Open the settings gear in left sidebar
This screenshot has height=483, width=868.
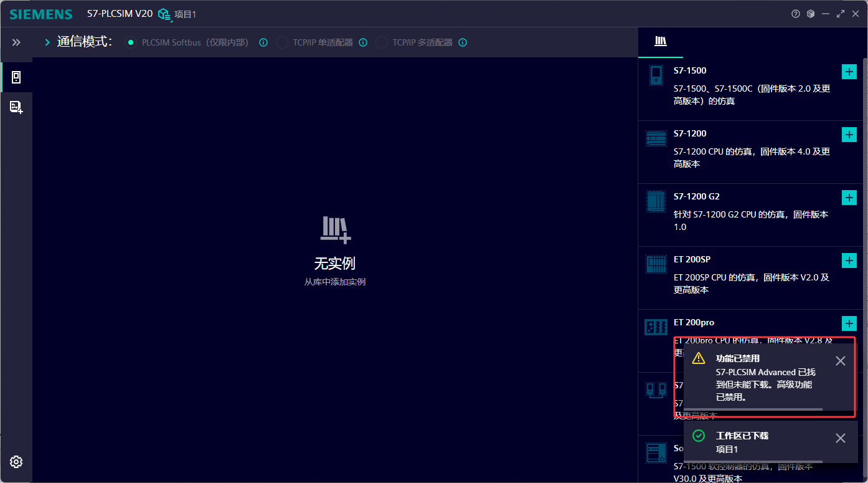click(16, 462)
